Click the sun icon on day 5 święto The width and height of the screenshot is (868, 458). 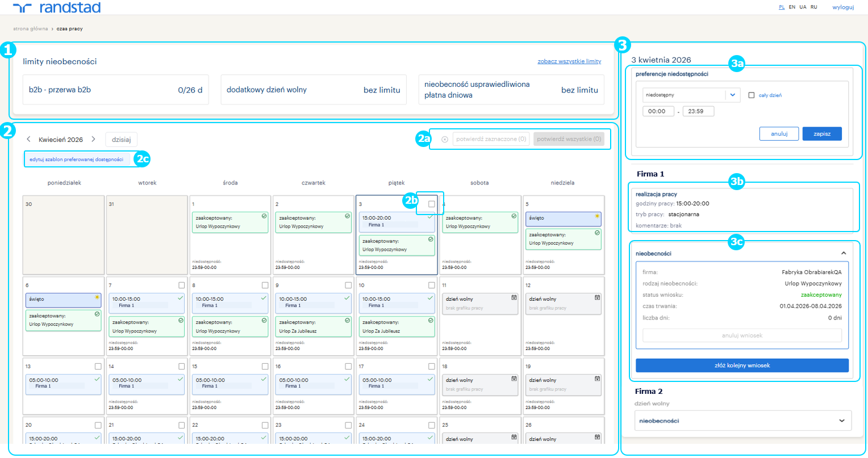coord(597,216)
